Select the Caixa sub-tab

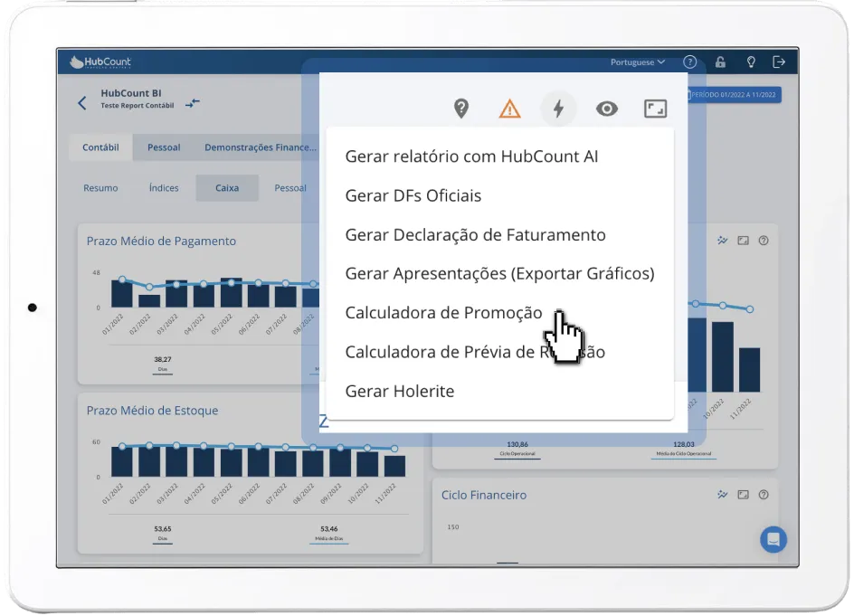coord(227,188)
